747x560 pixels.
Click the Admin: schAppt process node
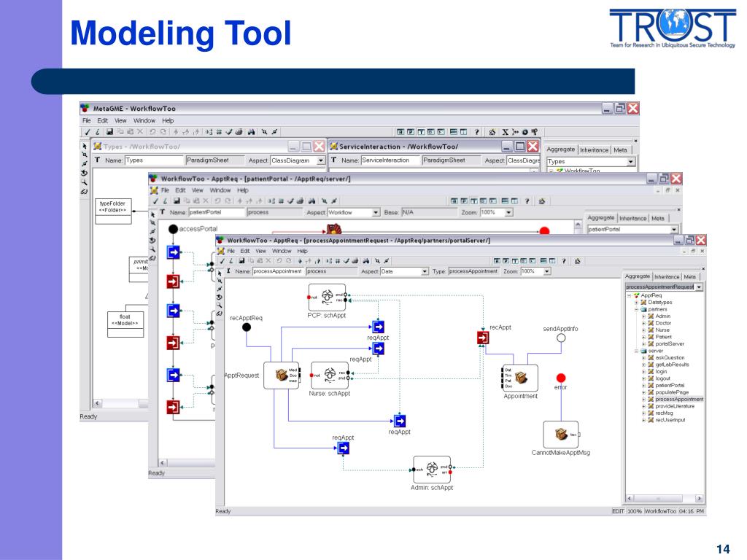tap(431, 470)
